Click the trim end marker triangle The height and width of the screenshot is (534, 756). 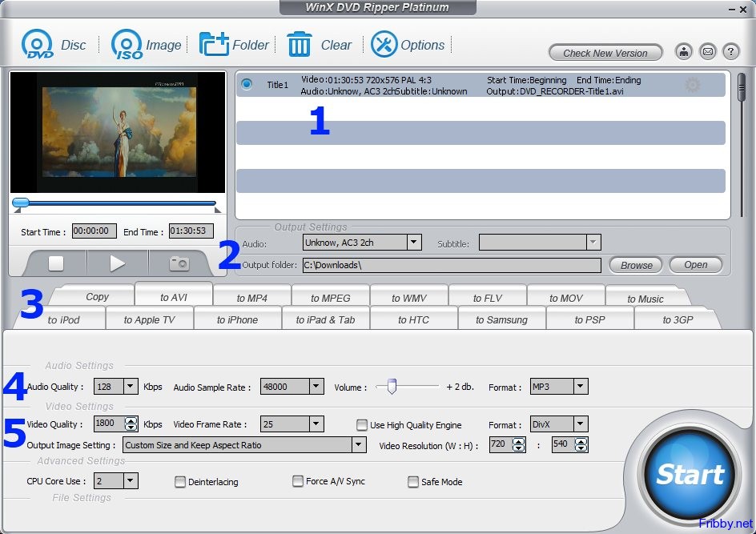click(218, 211)
